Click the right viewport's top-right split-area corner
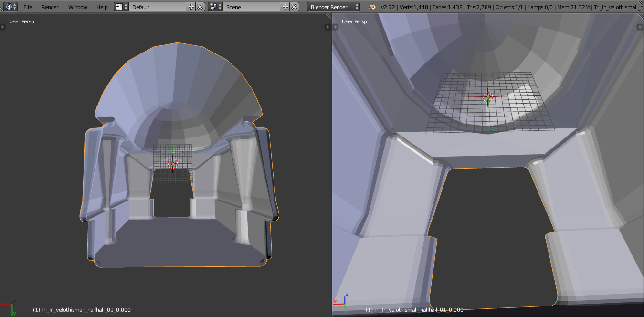644x317 pixels. tap(640, 16)
